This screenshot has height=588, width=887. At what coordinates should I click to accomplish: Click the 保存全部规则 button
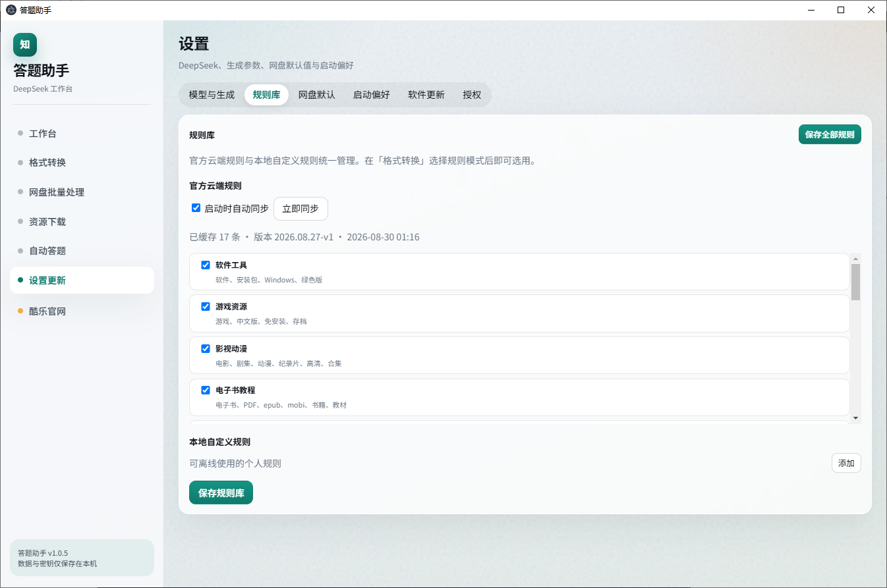click(x=830, y=134)
